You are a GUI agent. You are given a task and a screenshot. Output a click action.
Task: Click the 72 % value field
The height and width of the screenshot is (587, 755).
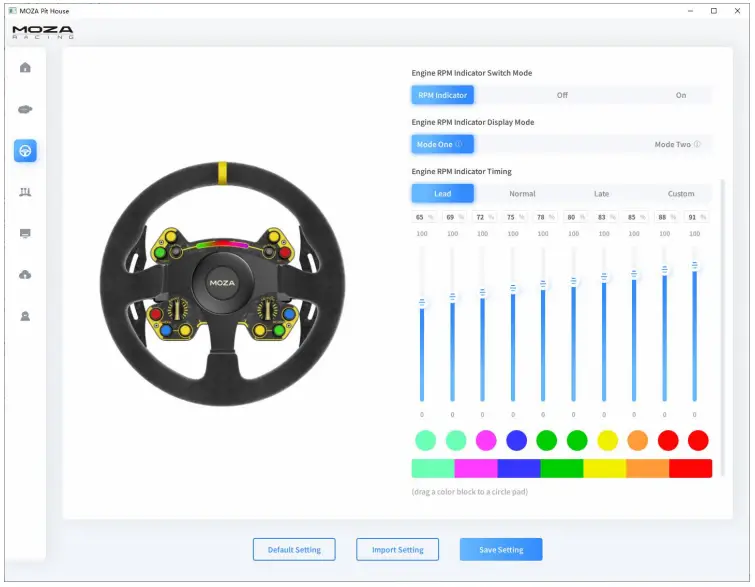coord(484,217)
